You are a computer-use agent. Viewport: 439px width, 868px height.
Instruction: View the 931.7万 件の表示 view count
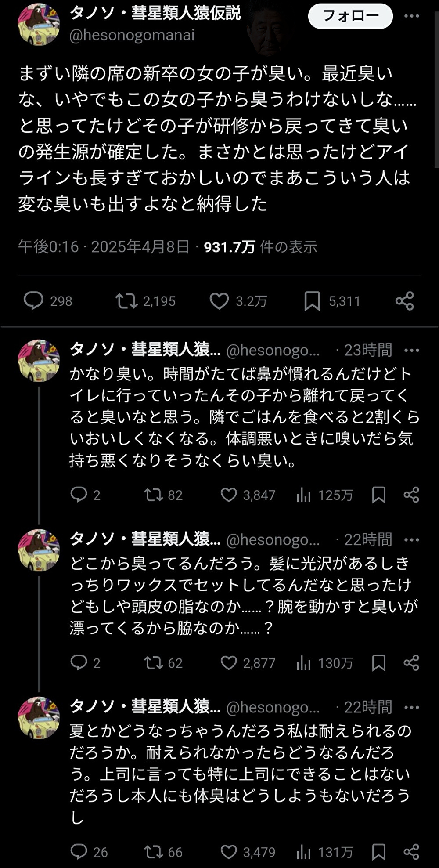pos(260,247)
